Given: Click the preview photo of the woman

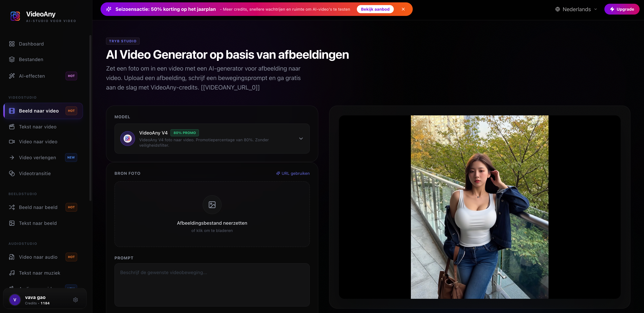Looking at the screenshot, I should tap(479, 207).
